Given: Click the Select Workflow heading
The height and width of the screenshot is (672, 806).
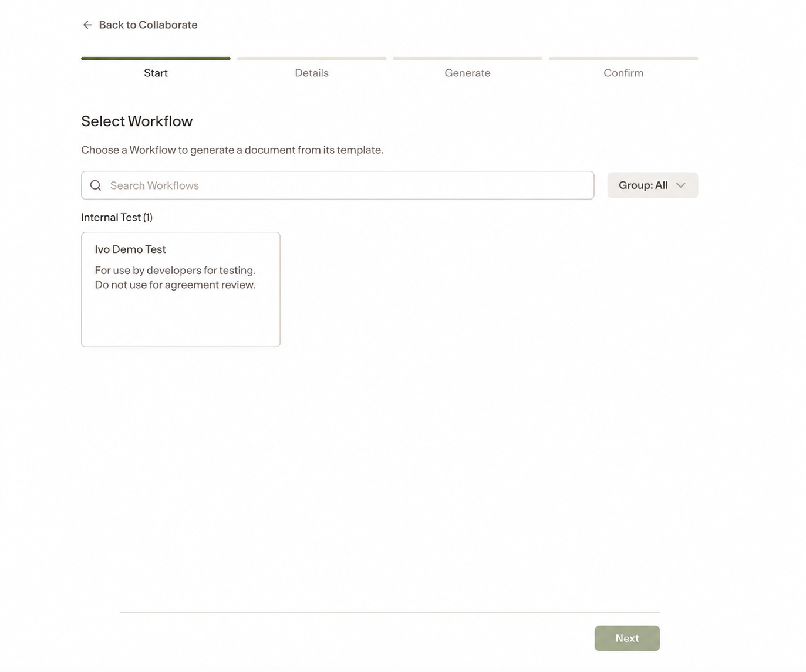Looking at the screenshot, I should 137,121.
